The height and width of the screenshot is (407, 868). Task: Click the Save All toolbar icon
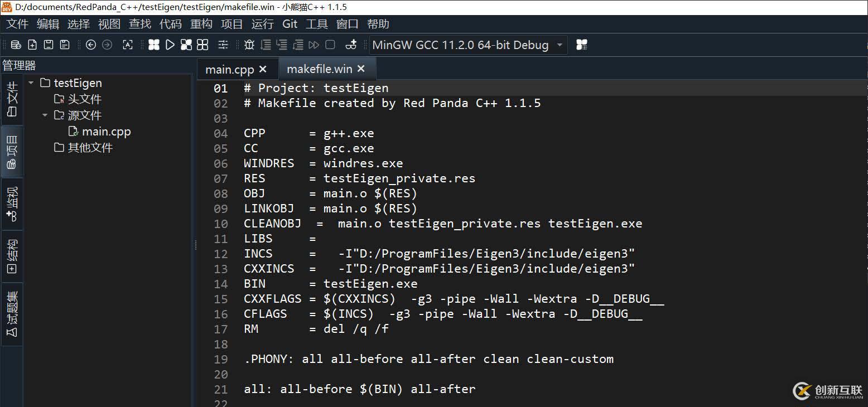(65, 45)
